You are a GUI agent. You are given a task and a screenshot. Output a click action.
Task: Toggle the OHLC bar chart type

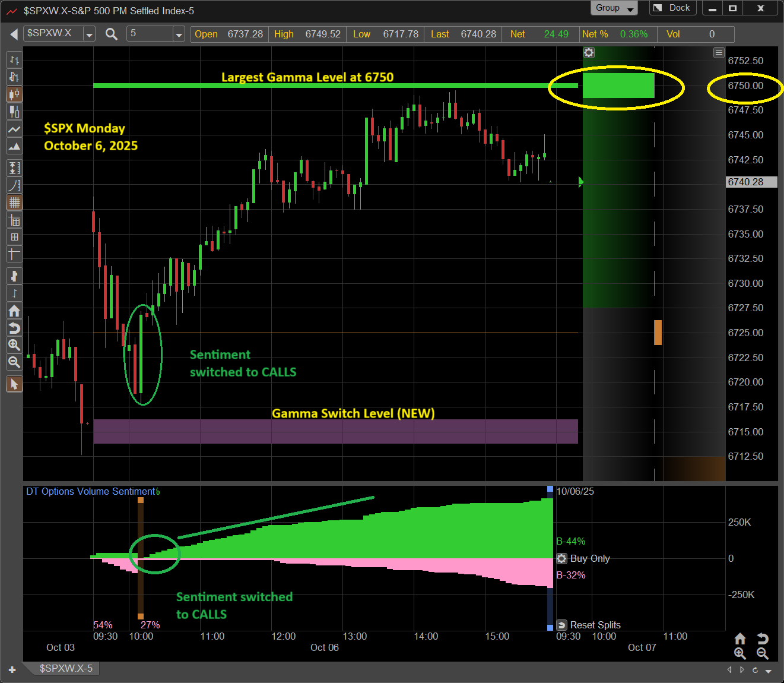point(14,59)
